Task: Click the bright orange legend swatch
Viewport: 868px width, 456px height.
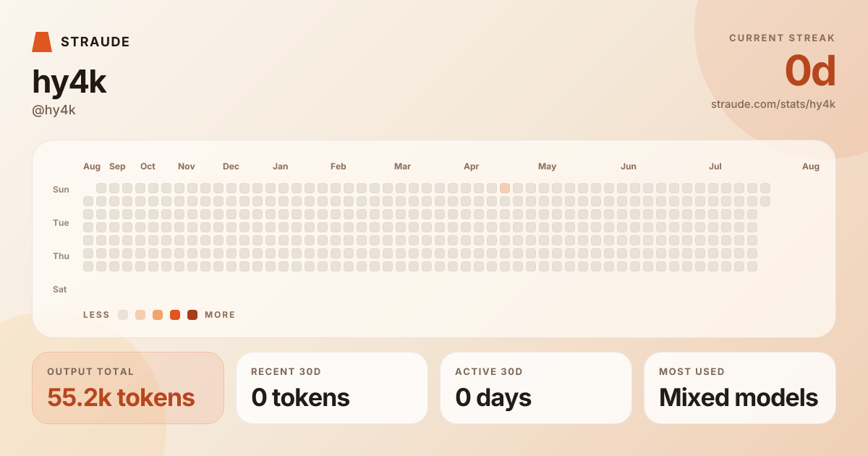Action: [175, 315]
